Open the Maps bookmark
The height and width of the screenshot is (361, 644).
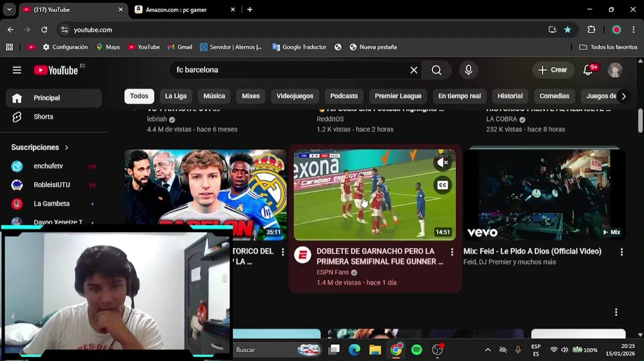coord(108,47)
